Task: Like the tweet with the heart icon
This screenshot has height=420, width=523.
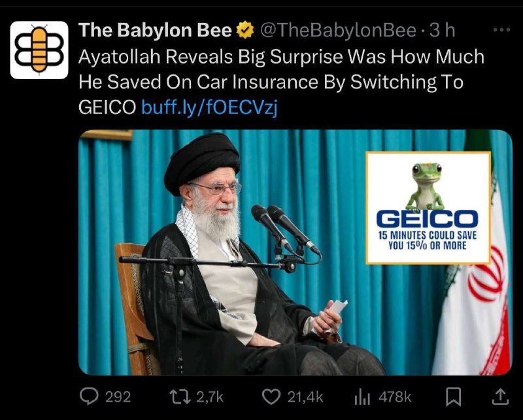Action: 271,396
